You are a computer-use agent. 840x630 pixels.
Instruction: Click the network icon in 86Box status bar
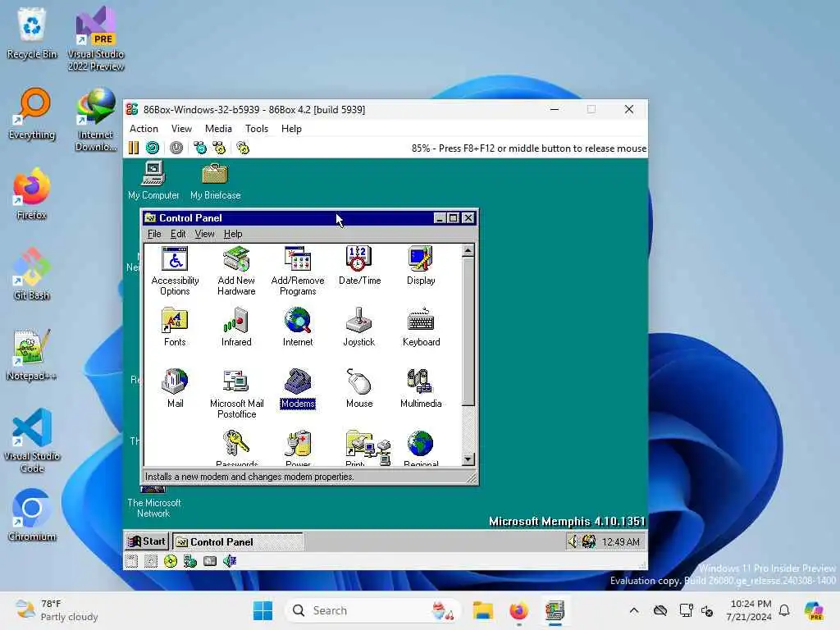pyautogui.click(x=190, y=561)
